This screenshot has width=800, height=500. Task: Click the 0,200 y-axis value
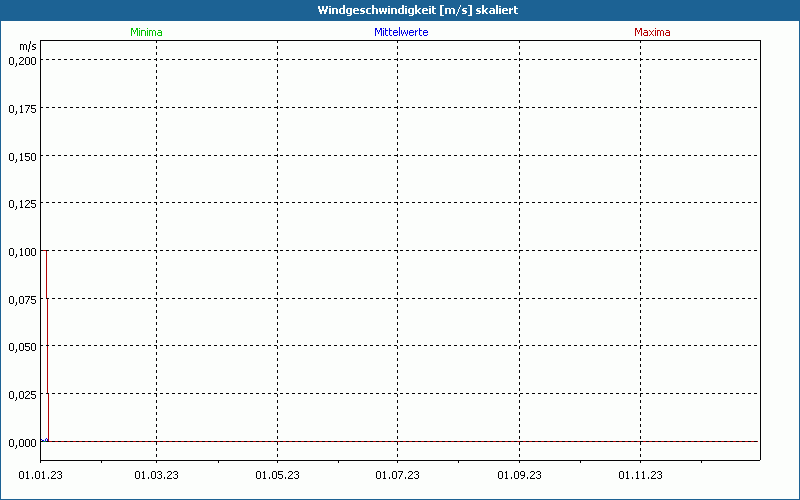pyautogui.click(x=22, y=61)
